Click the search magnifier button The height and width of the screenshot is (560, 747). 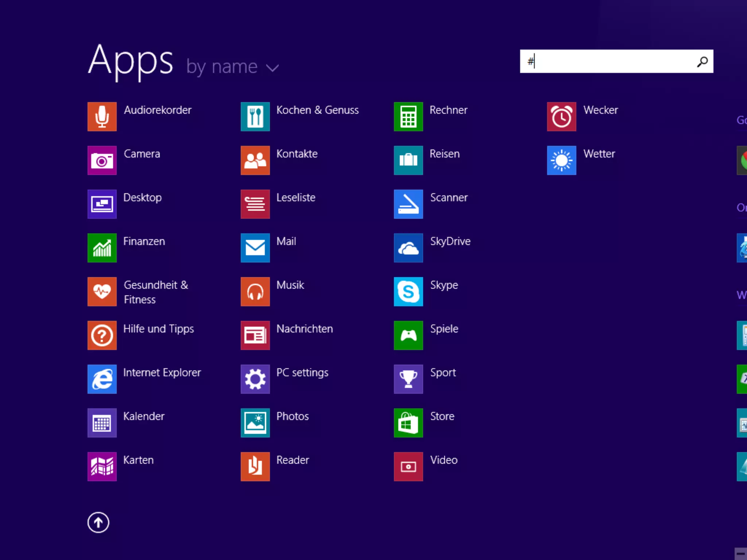[702, 62]
